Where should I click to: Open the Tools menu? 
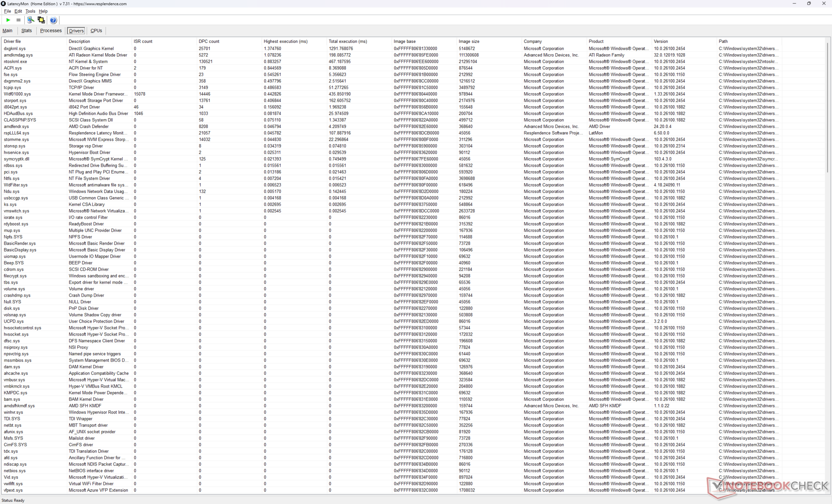pos(30,11)
